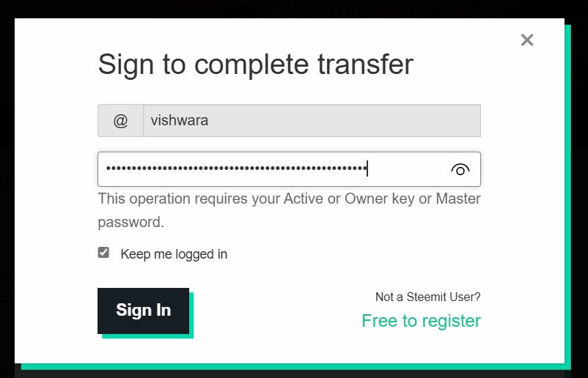Dismiss the transfer signing modal

pos(527,40)
